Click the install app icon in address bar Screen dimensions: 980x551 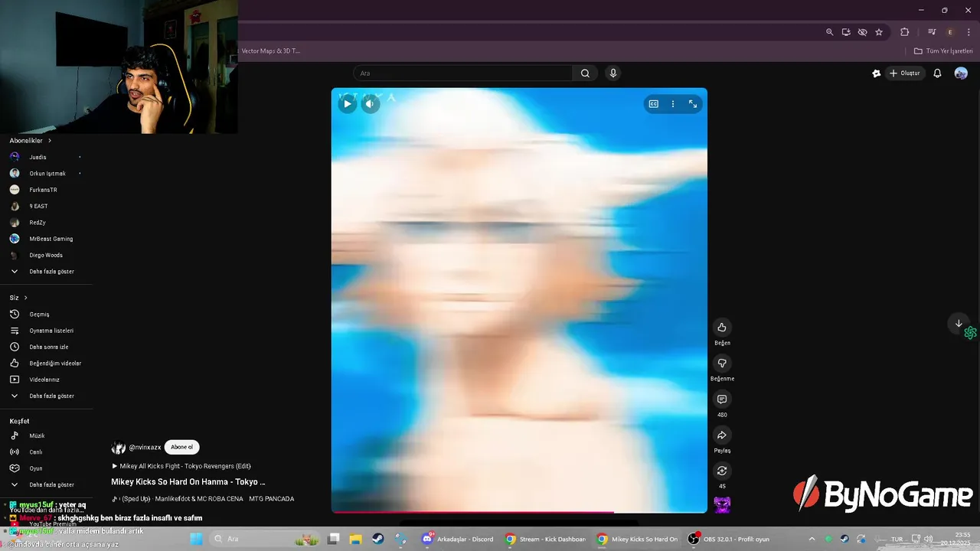[x=846, y=32]
